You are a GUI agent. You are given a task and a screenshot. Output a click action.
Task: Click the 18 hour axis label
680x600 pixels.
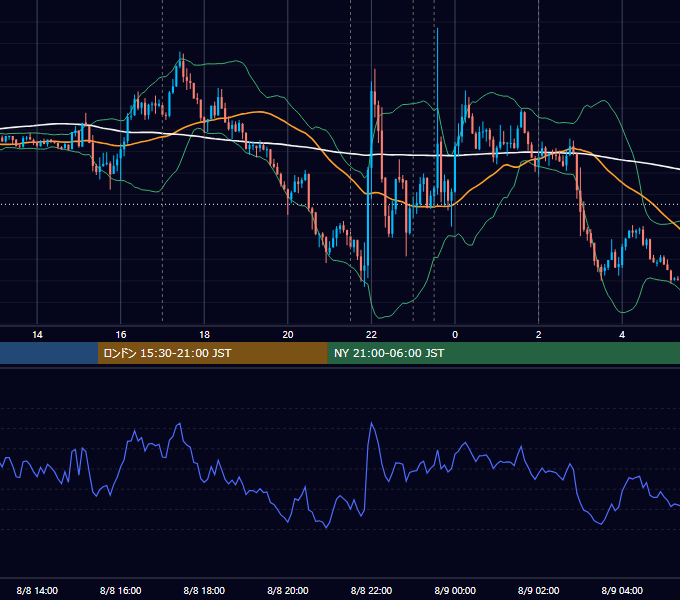coord(204,335)
